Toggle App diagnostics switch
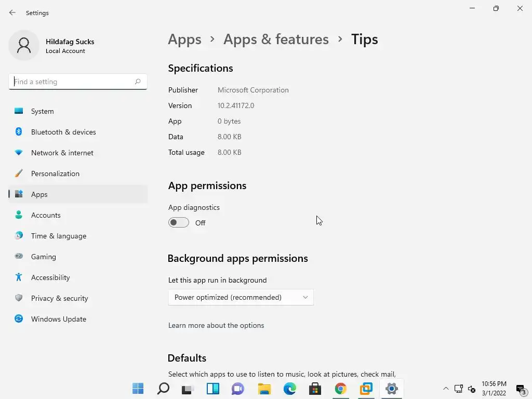Screen dimensions: 532x399 [x=179, y=222]
